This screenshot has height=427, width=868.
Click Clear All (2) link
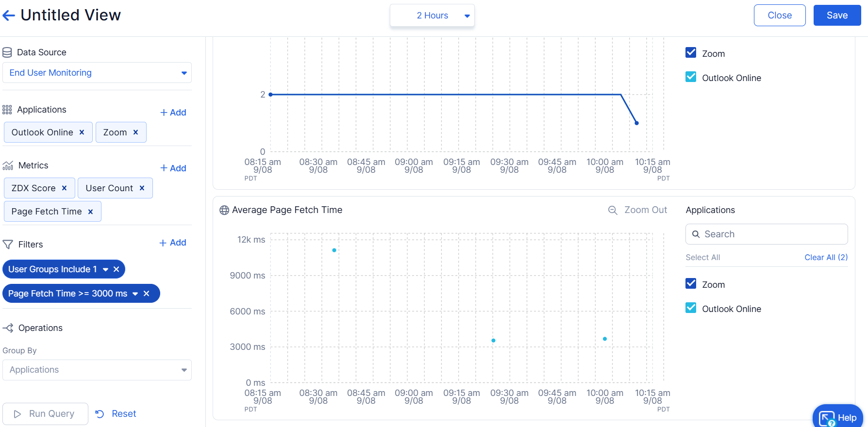[x=826, y=257]
